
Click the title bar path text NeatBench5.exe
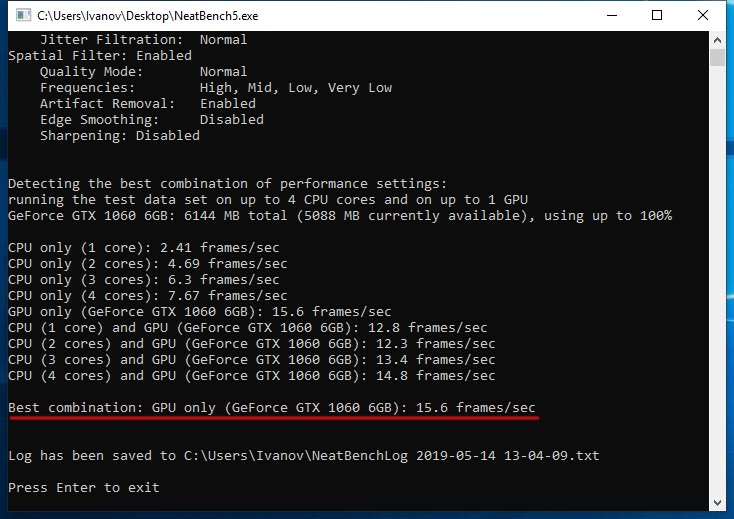[216, 16]
